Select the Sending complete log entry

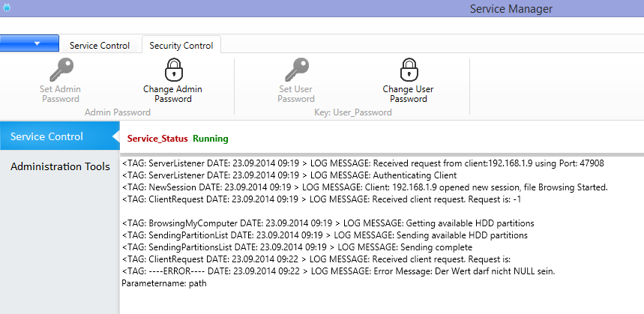coord(297,247)
